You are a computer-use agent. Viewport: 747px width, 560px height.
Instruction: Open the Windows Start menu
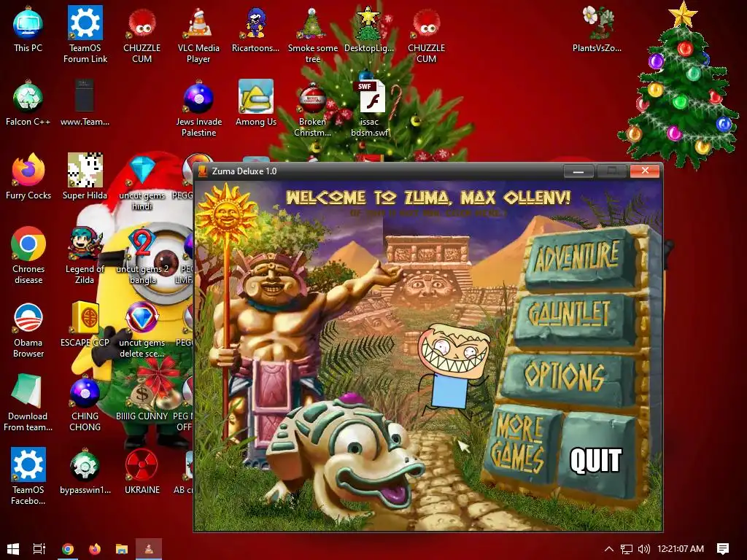coord(13,548)
